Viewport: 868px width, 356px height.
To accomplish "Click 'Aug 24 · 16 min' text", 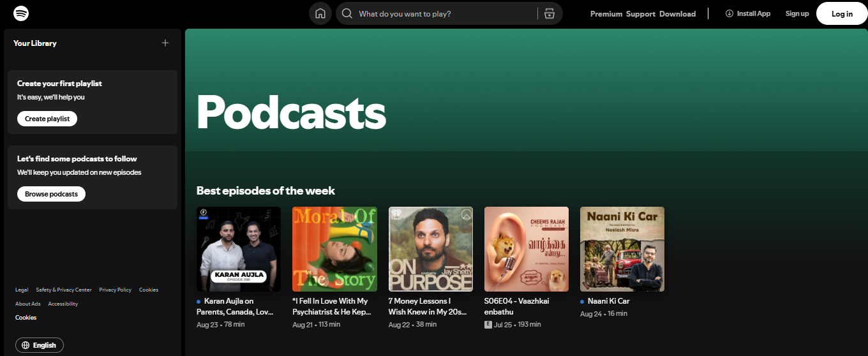I will point(604,313).
